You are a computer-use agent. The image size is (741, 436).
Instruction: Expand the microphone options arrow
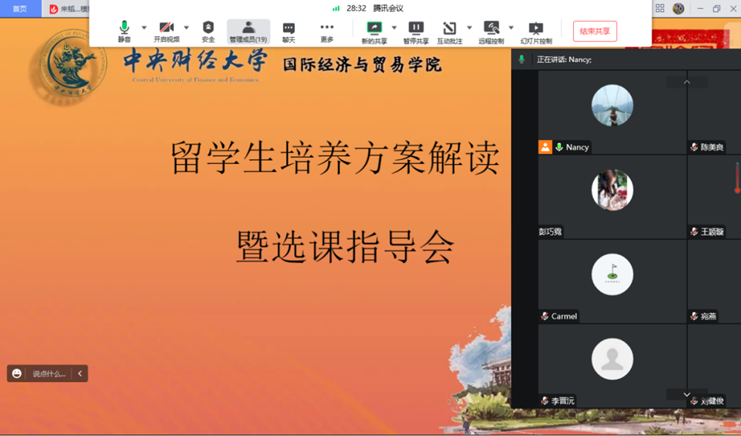(144, 28)
